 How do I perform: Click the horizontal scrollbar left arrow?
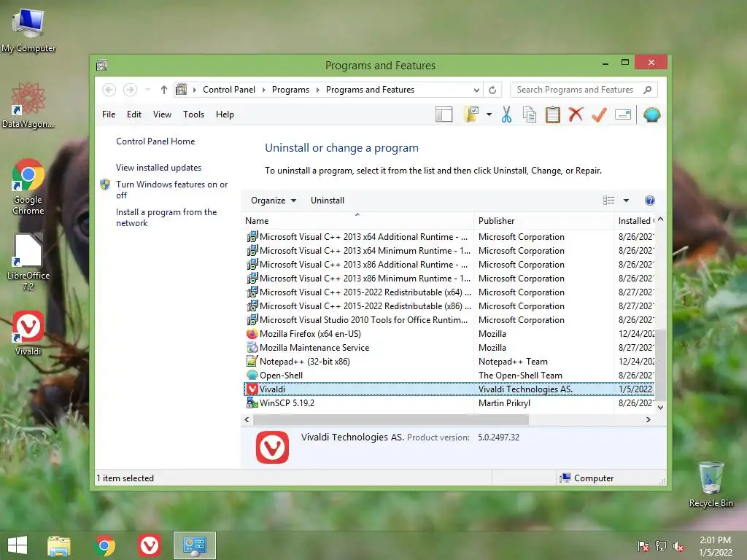tap(247, 419)
